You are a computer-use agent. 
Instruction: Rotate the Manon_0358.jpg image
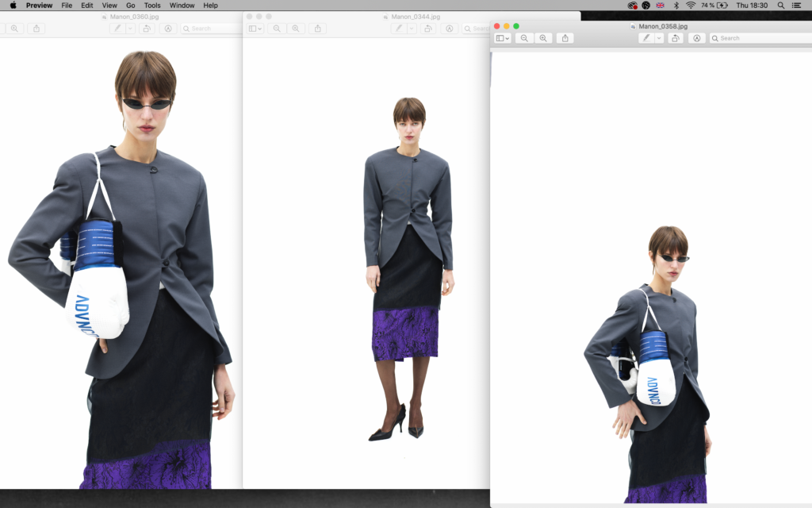tap(675, 38)
